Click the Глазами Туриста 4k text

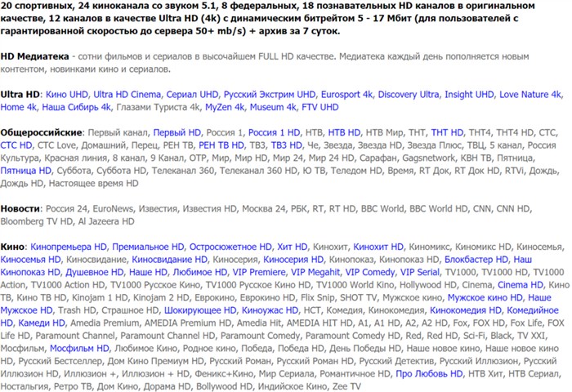158,107
